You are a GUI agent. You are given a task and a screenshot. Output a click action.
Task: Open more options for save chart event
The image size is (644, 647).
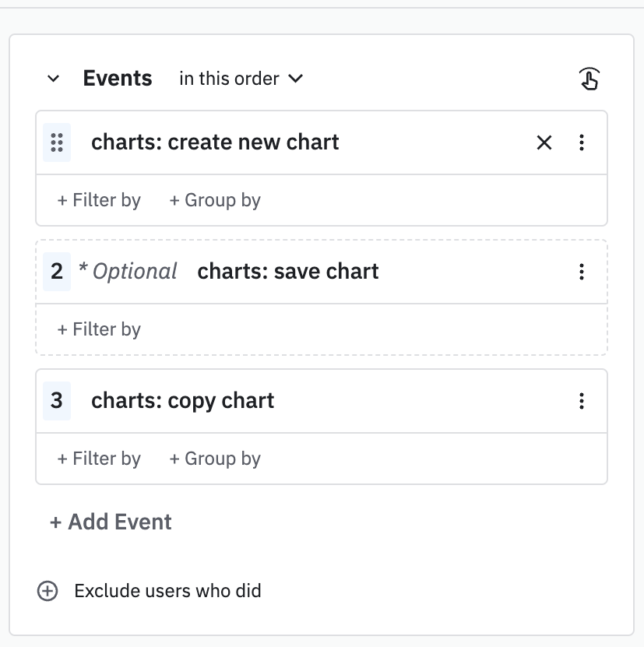pos(582,272)
